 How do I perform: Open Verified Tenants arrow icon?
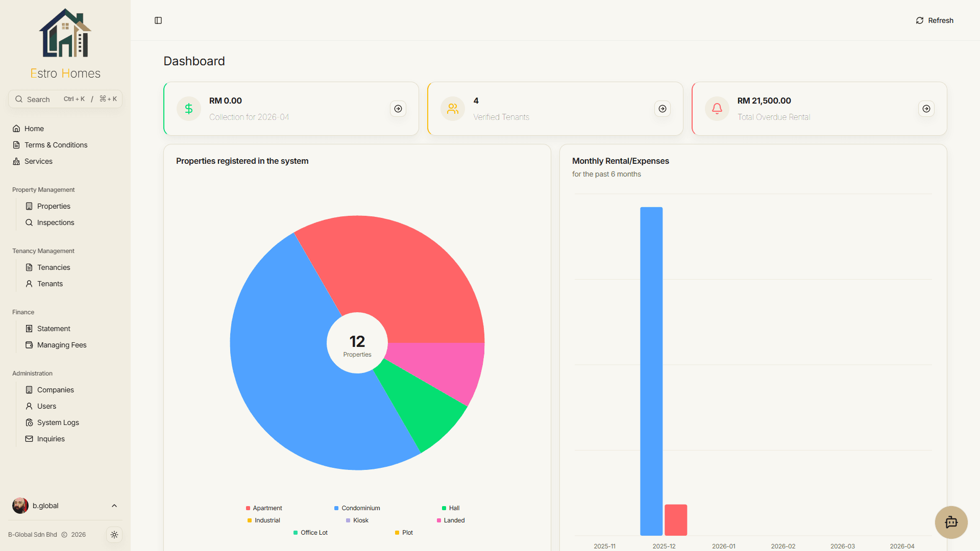coord(663,109)
